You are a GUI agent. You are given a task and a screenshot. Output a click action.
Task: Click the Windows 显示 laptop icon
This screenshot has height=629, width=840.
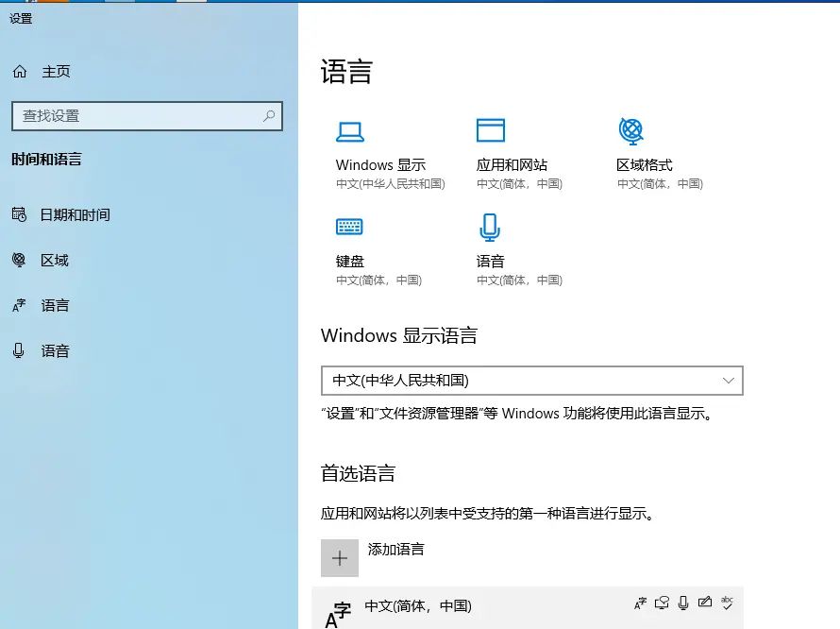click(x=350, y=131)
